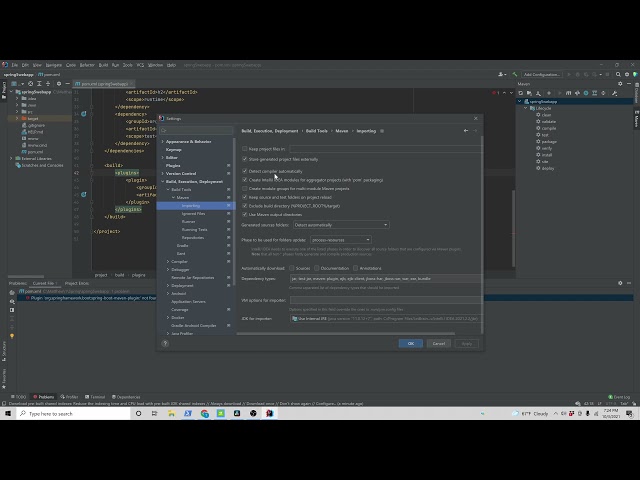This screenshot has height=480, width=640.
Task: Click the 'Add Configuration...' button
Action: click(542, 74)
